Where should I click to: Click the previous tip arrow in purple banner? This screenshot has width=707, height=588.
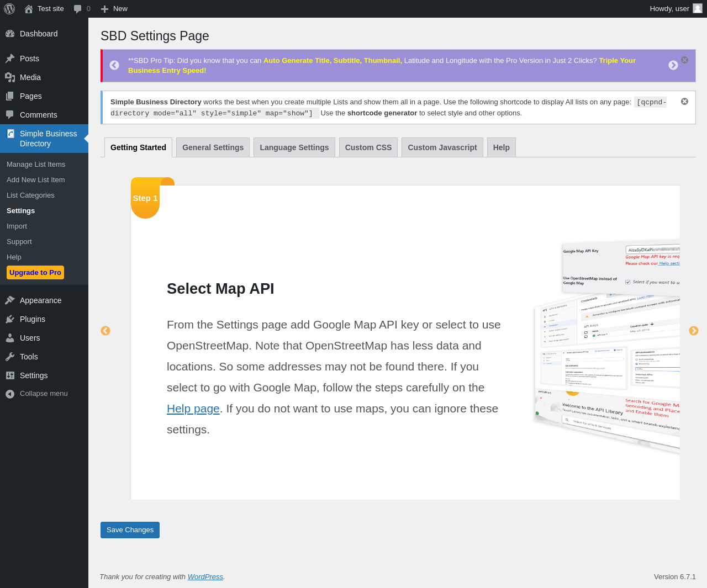pyautogui.click(x=114, y=65)
